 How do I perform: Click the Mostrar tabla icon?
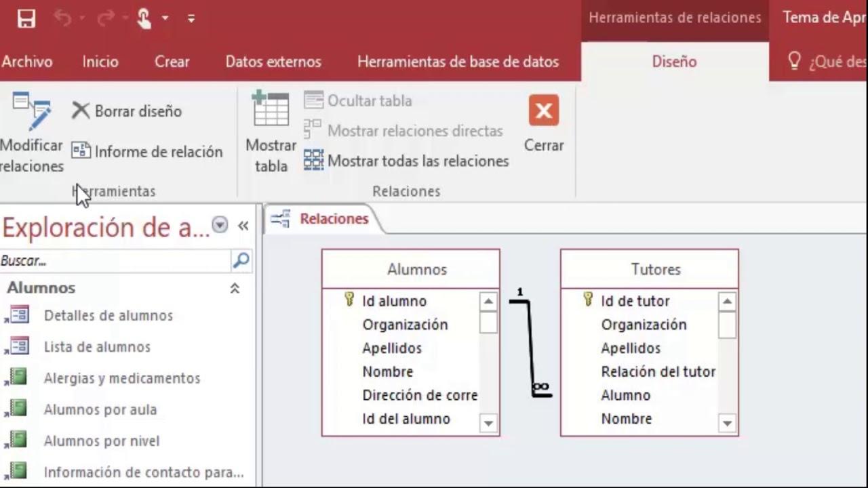271,108
